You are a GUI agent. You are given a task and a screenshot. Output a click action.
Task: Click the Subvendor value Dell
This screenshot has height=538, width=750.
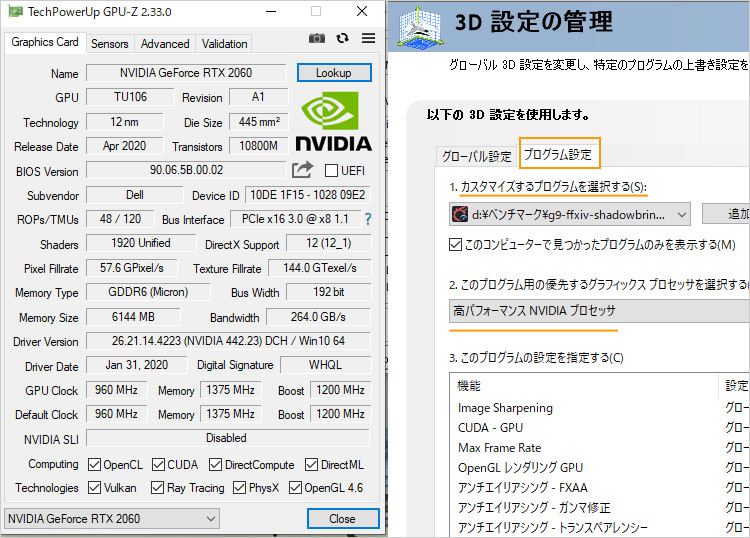(x=134, y=195)
